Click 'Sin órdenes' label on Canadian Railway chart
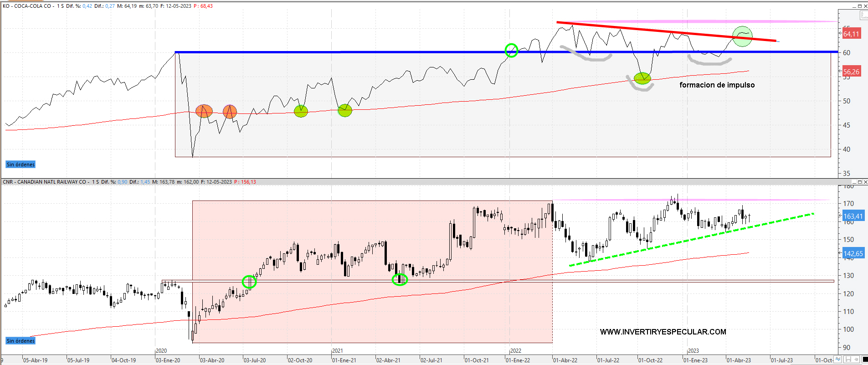This screenshot has height=365, width=868. [x=21, y=341]
